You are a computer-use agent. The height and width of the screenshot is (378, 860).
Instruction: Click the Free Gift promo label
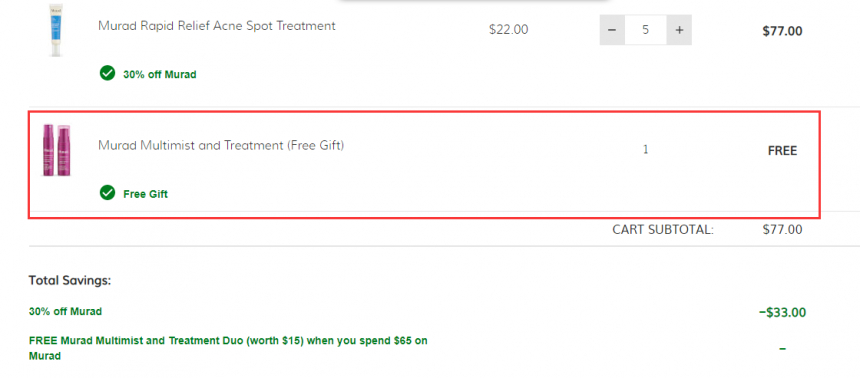(x=145, y=194)
